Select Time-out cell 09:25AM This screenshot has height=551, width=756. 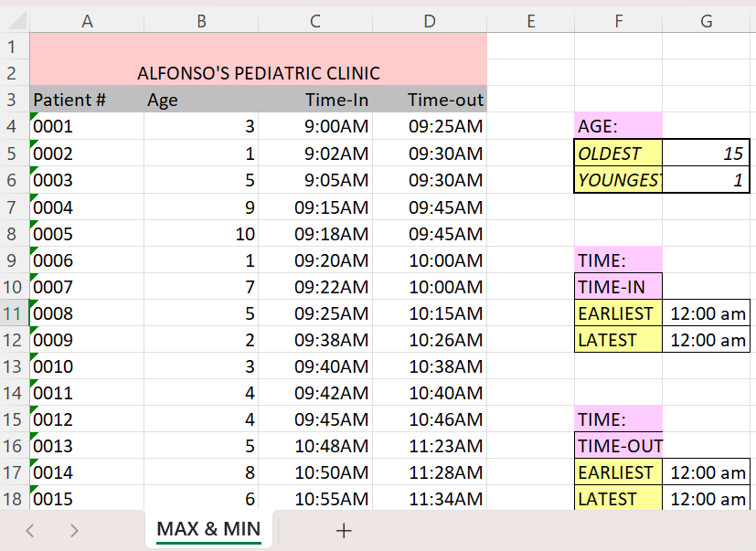pyautogui.click(x=430, y=126)
